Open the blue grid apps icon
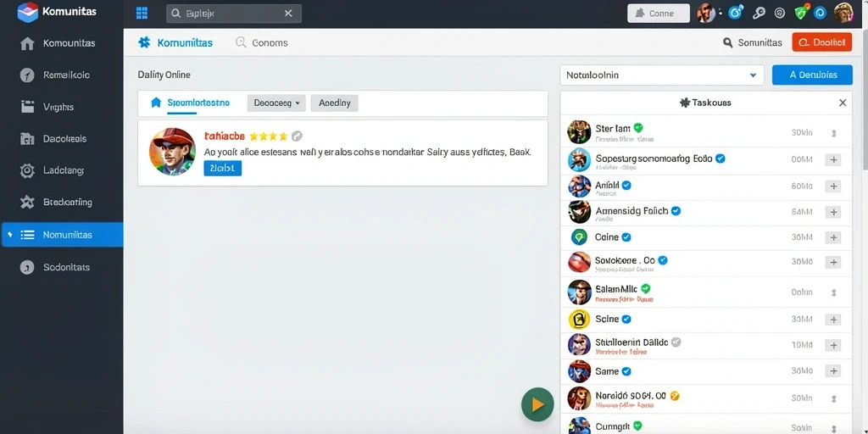Viewport: 868px width, 434px height. click(x=142, y=14)
